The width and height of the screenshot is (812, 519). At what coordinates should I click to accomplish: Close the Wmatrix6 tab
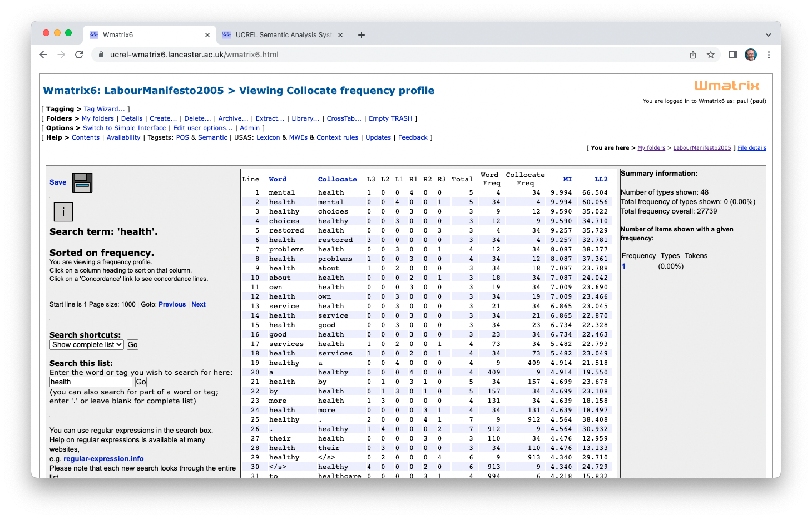click(x=207, y=35)
